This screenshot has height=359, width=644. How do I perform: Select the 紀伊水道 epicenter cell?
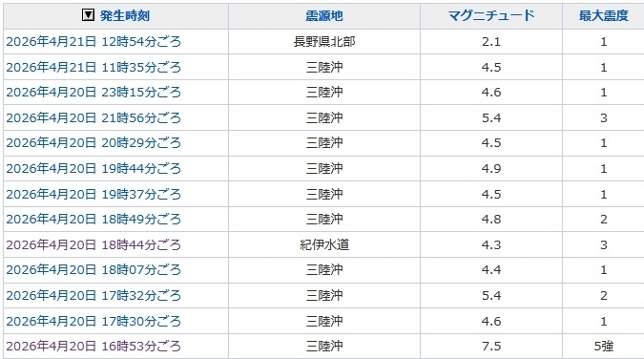[x=324, y=244]
